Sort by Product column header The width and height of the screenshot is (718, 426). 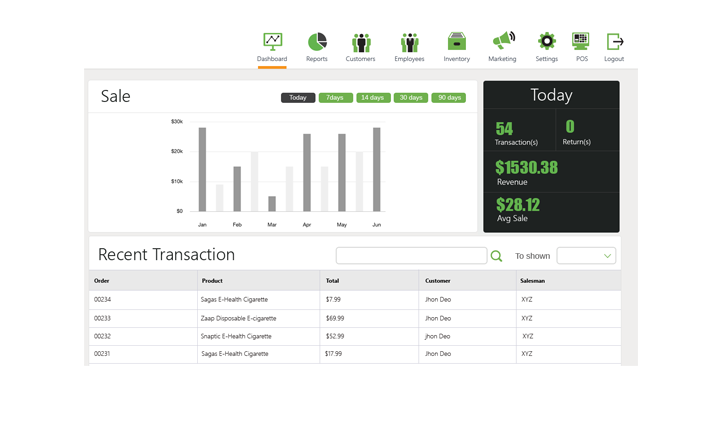(212, 281)
